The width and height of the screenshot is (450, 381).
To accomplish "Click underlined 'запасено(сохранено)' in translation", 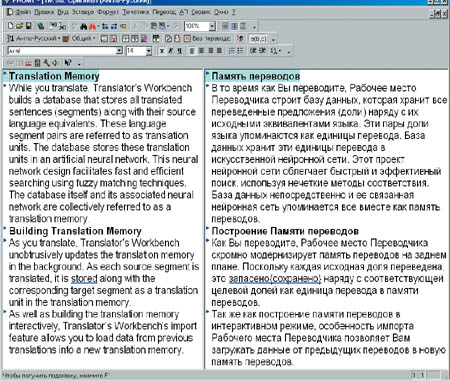I will point(275,279).
